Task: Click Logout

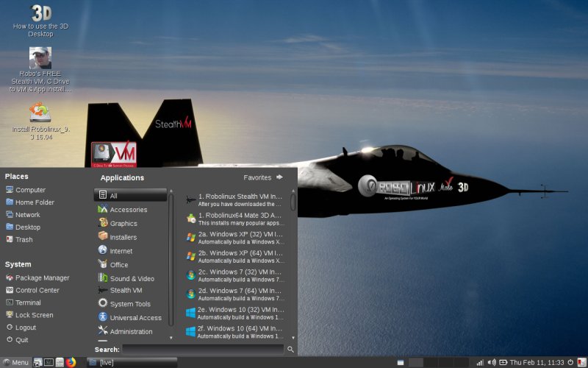Action: (x=21, y=327)
